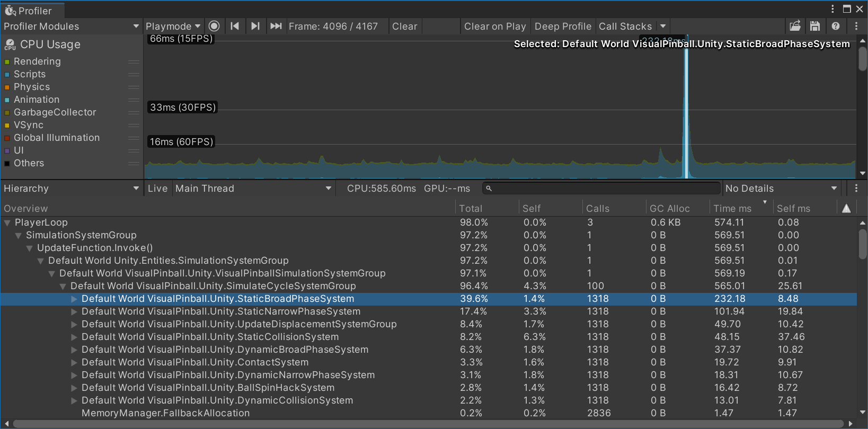Screen dimensions: 868x429
Task: Click the horizontal scrollbar at bottom
Action: pos(428,424)
